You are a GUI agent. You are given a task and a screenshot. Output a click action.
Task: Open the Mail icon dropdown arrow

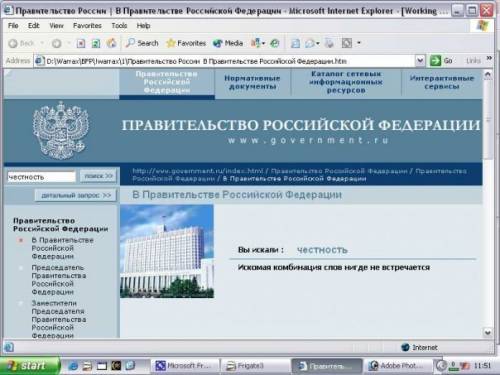[318, 43]
